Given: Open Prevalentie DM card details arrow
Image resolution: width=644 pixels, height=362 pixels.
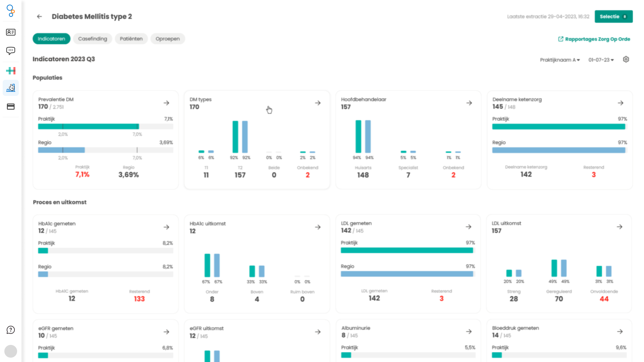Looking at the screenshot, I should tap(166, 103).
